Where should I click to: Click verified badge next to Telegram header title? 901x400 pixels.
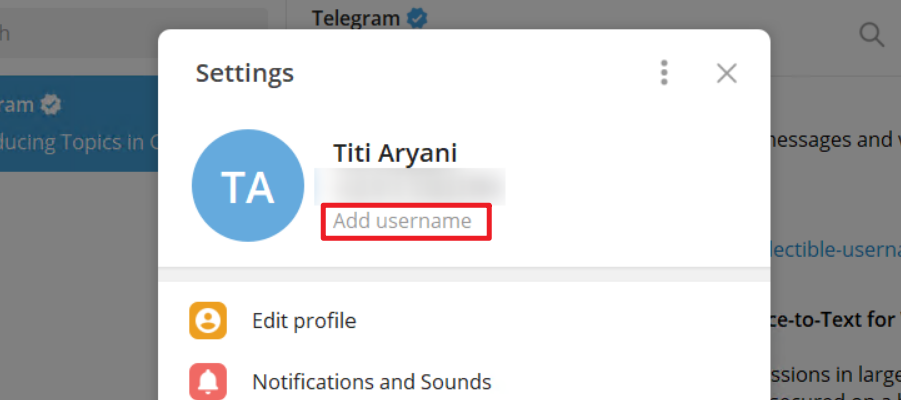tap(417, 18)
